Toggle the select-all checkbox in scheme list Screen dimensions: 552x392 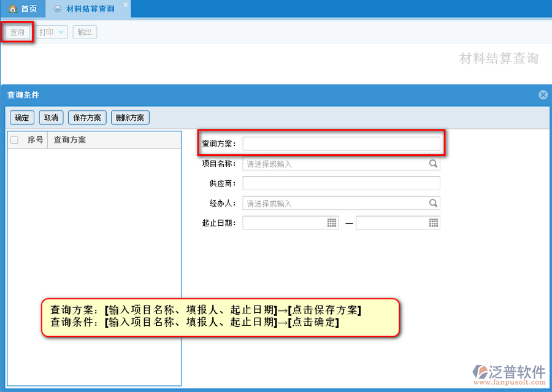(x=15, y=140)
